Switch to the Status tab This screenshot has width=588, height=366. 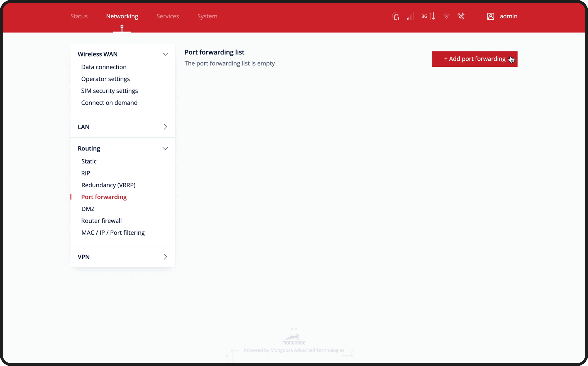tap(79, 16)
